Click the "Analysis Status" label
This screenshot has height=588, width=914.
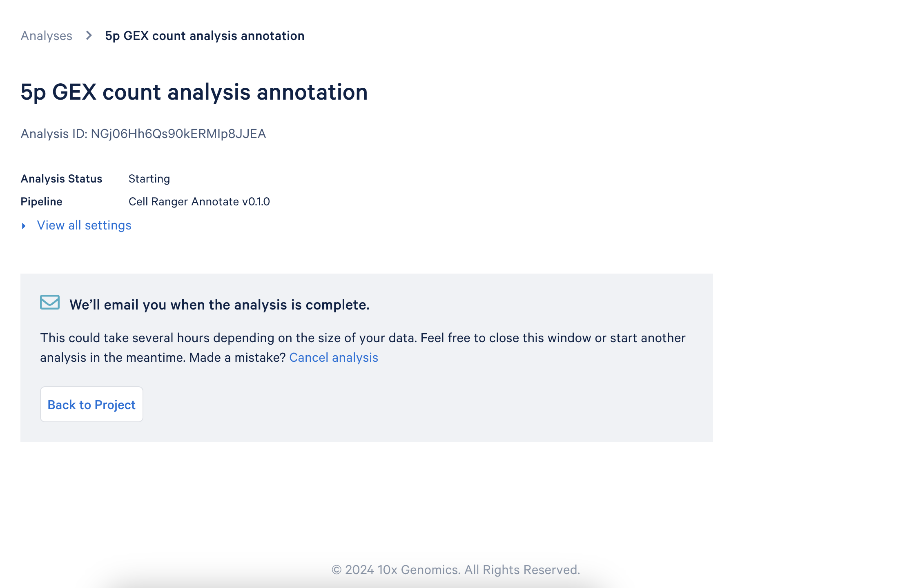pos(61,179)
